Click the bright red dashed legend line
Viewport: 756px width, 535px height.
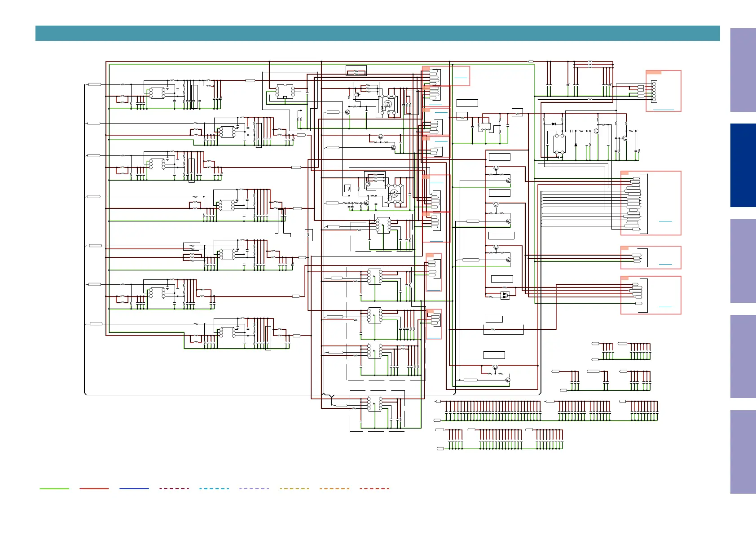click(374, 488)
